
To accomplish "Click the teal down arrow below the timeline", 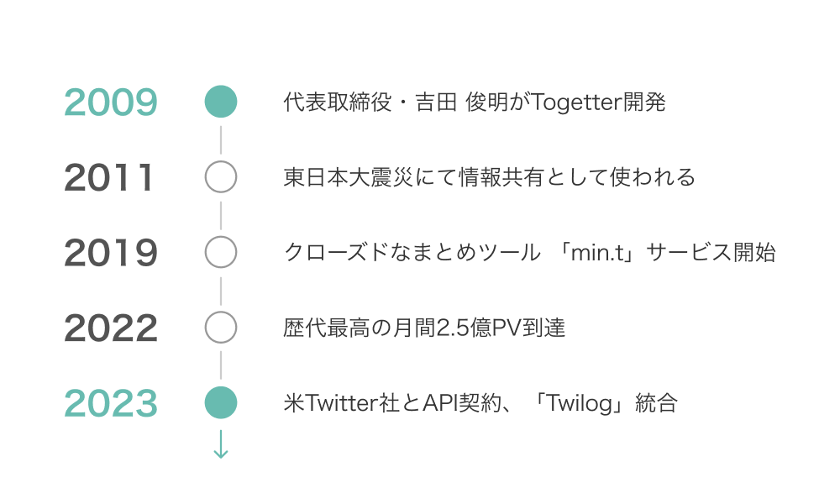I will pyautogui.click(x=221, y=444).
